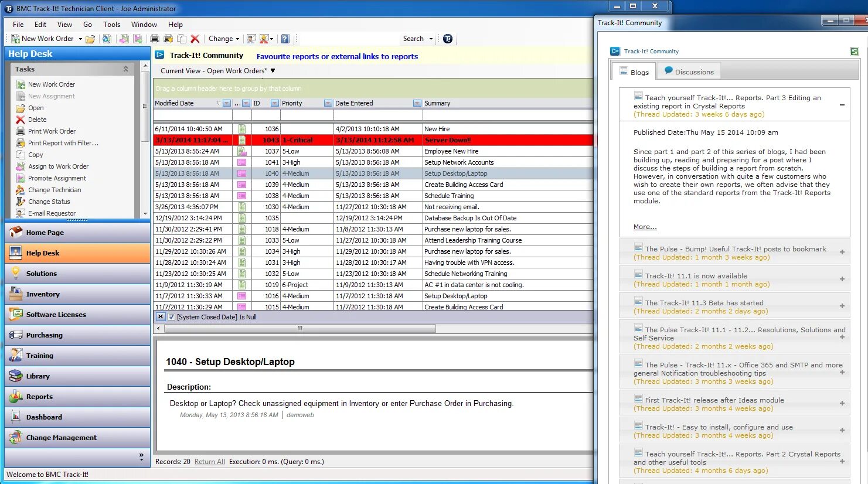Open the New Work Order dropdown arrow
The width and height of the screenshot is (868, 484).
[x=80, y=39]
